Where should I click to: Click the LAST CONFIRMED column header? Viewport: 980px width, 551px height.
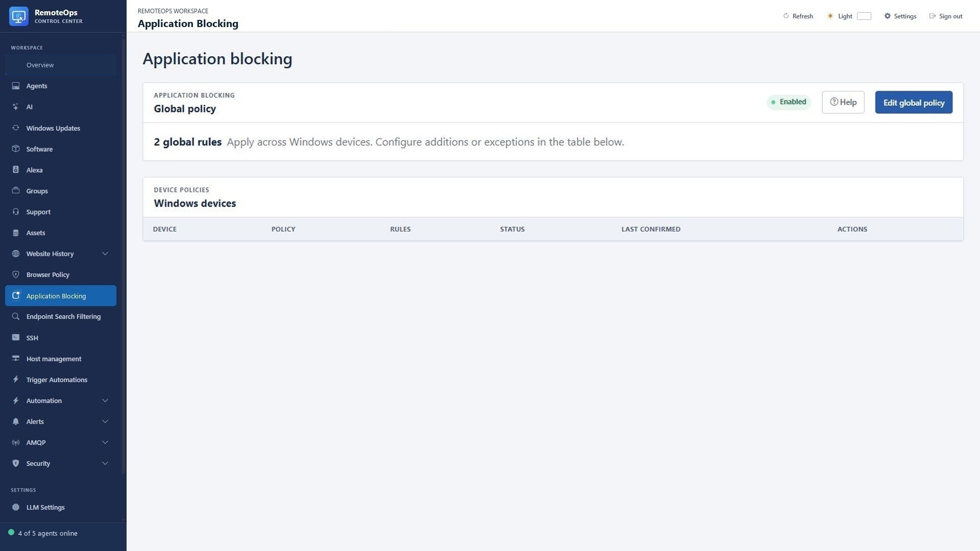click(x=651, y=229)
